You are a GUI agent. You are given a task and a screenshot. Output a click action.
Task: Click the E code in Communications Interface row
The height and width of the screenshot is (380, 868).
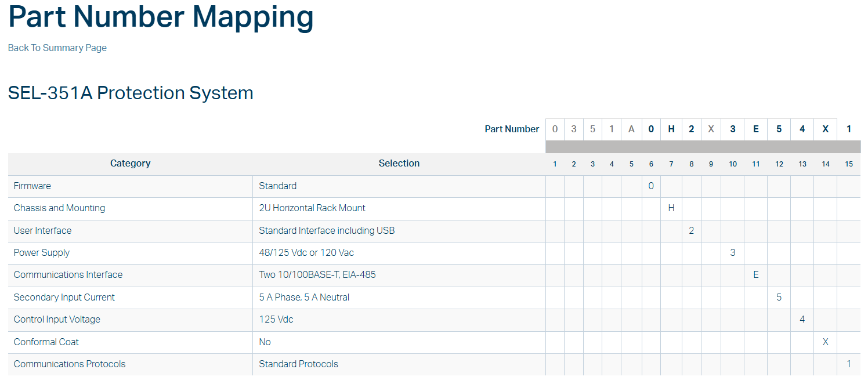point(756,275)
